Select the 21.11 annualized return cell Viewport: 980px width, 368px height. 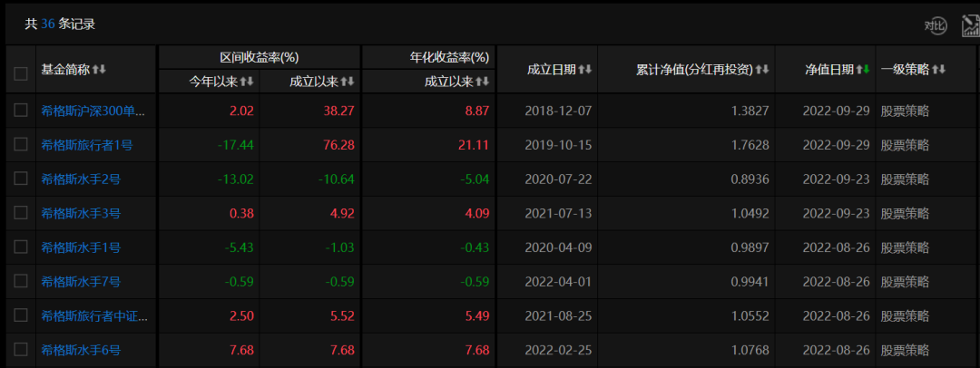click(x=475, y=146)
